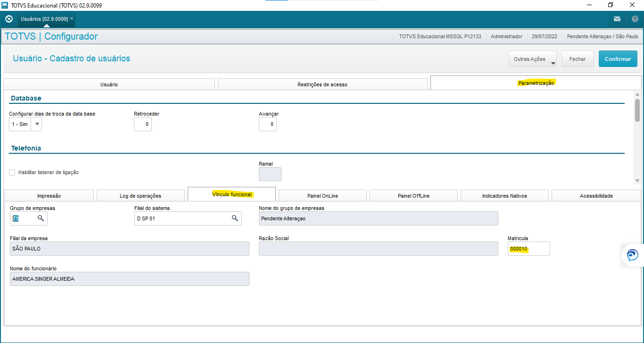Click the TOTVS | Configurador title
644x343 pixels.
tap(51, 36)
